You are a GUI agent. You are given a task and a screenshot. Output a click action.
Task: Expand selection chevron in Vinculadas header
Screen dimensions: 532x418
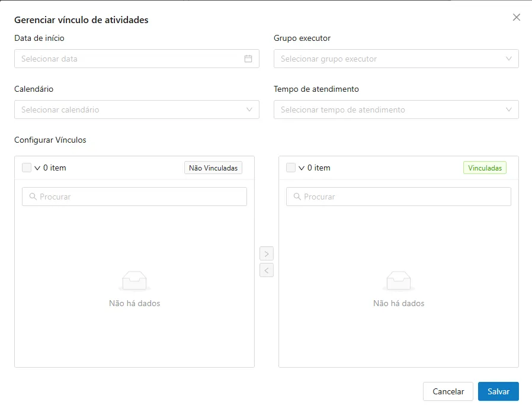302,168
